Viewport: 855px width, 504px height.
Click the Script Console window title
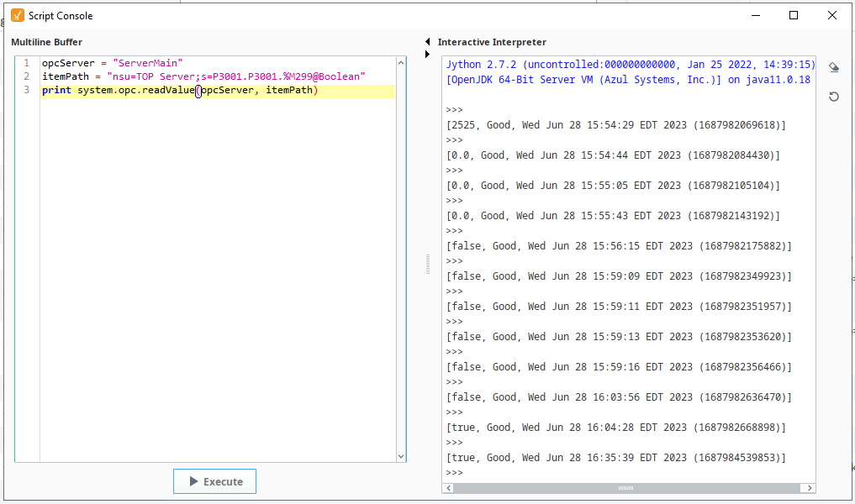tap(61, 16)
